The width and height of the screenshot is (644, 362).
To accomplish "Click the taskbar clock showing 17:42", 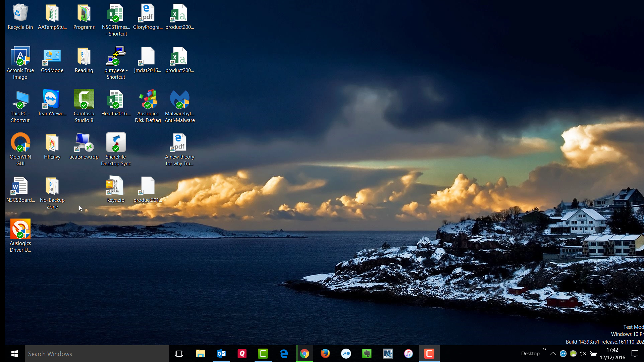I will (x=612, y=354).
